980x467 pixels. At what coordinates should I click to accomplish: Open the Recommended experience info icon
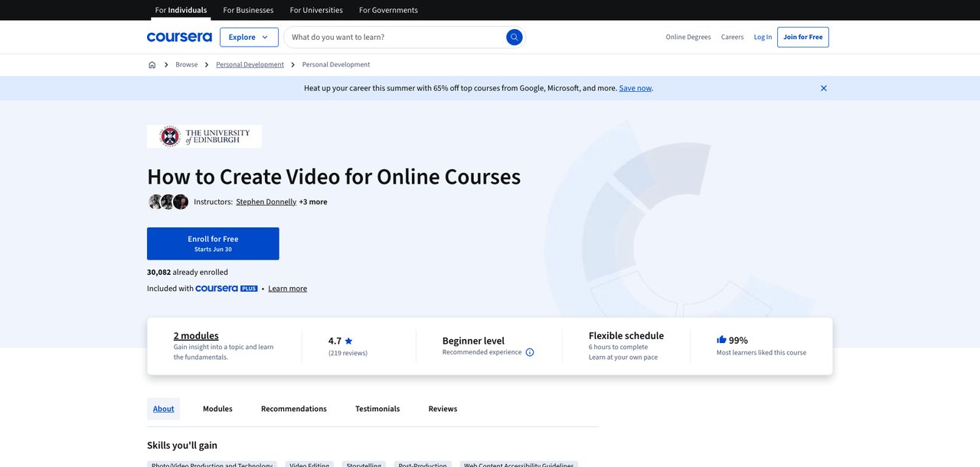[530, 352]
